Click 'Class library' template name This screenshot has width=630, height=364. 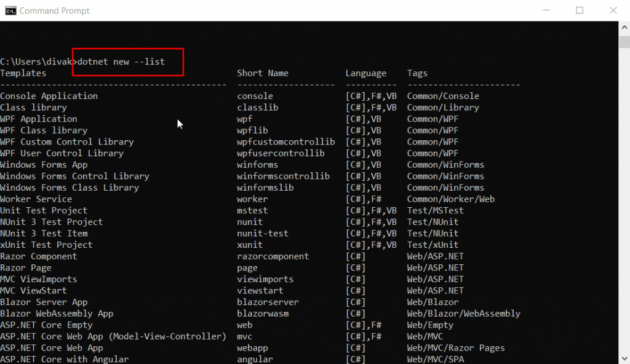coord(33,107)
